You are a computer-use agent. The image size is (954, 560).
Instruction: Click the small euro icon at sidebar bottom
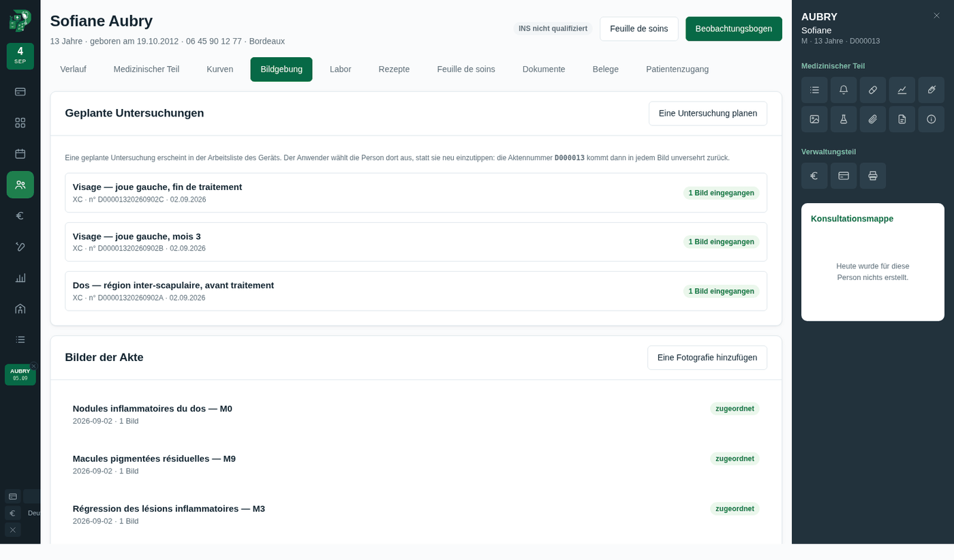pyautogui.click(x=13, y=513)
